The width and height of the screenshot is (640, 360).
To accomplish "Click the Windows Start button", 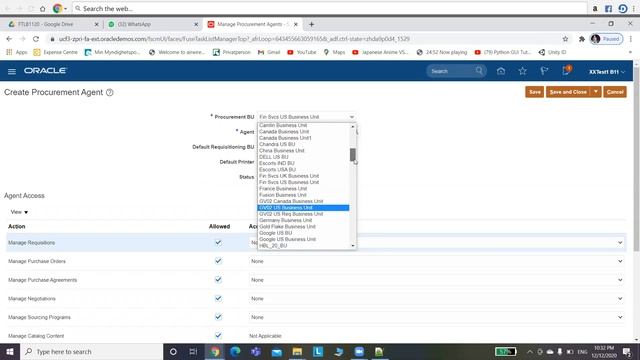I will click(10, 351).
